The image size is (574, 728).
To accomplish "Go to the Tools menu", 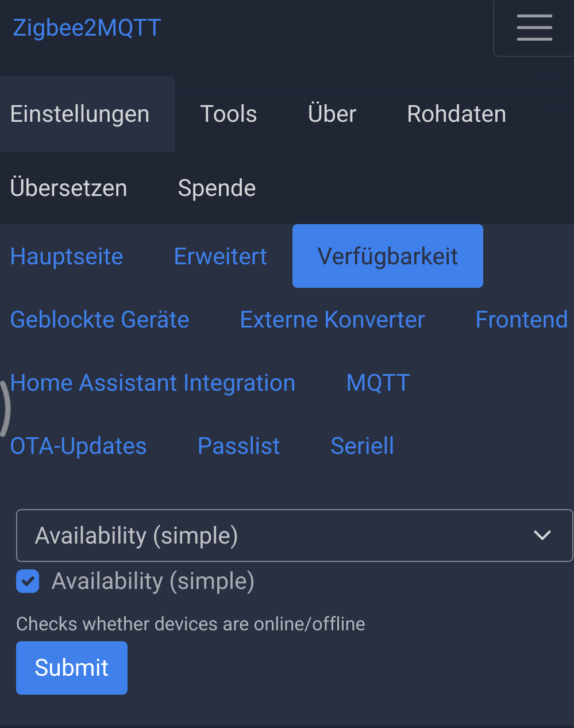I will (x=228, y=114).
